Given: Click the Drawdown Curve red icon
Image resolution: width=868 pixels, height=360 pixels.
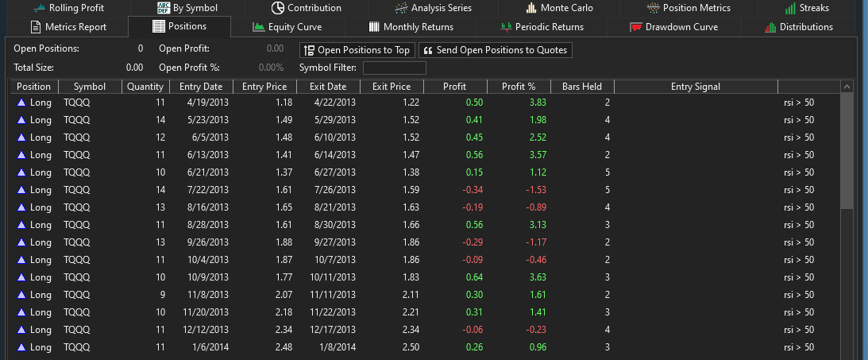Looking at the screenshot, I should click(635, 27).
